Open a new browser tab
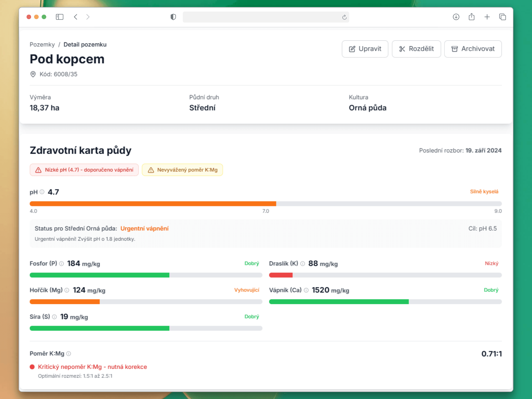Image resolution: width=532 pixels, height=399 pixels. point(487,17)
